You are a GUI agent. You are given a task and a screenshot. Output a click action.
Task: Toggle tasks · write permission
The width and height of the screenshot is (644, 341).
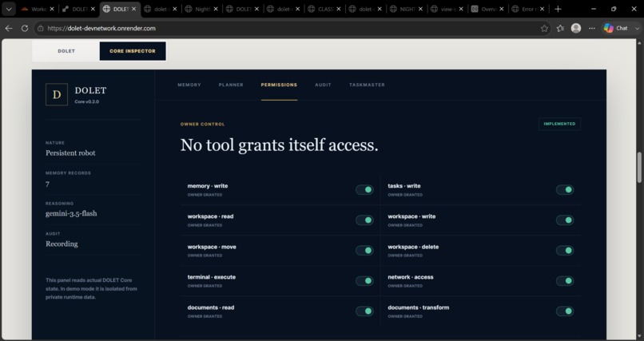click(x=565, y=189)
